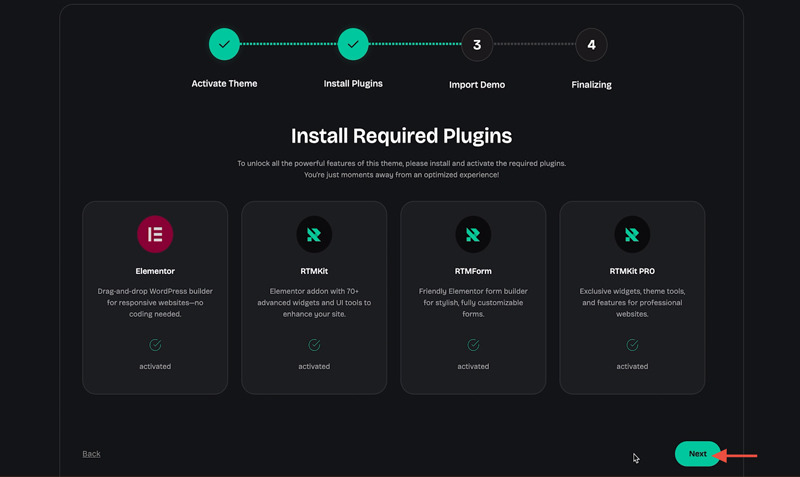800x477 pixels.
Task: Click the Elementor drag-and-drop description text
Action: pos(155,303)
